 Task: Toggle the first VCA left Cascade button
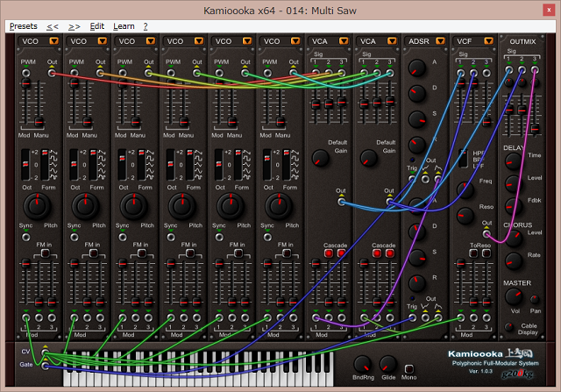point(328,253)
